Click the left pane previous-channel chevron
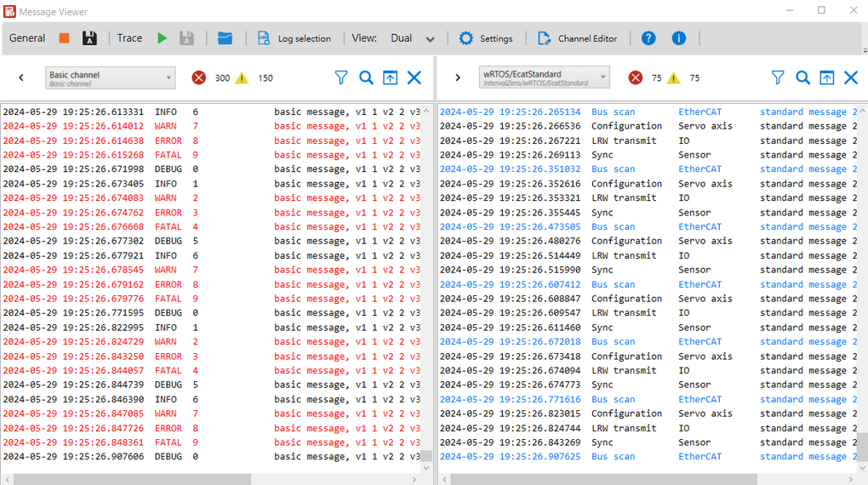 (x=21, y=78)
